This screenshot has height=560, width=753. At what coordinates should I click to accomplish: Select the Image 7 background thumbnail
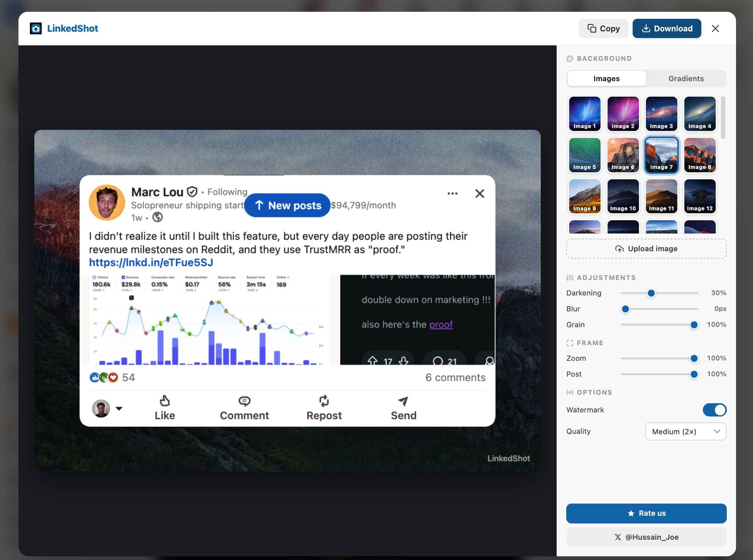661,155
